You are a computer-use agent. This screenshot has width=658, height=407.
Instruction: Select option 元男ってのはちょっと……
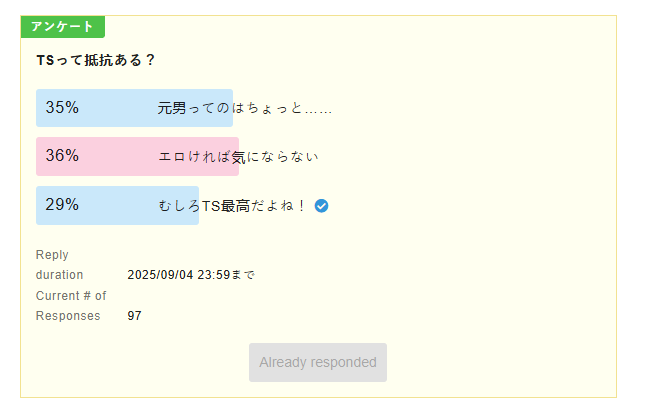tap(245, 108)
